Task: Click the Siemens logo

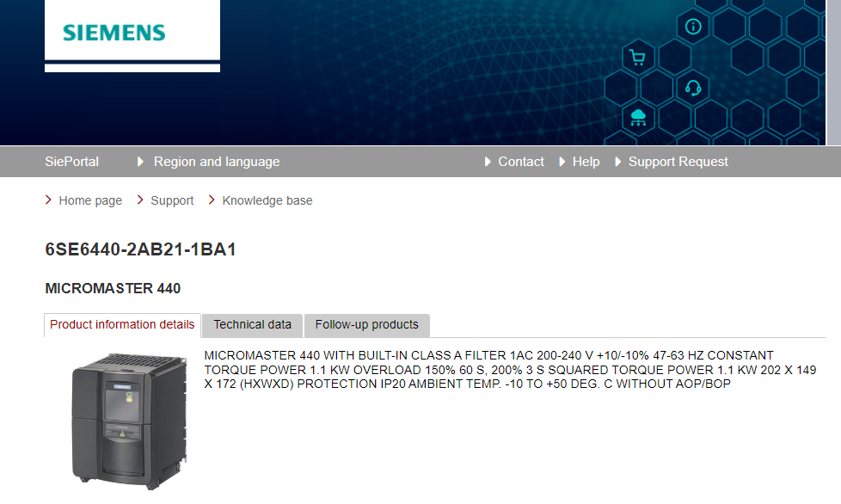Action: pyautogui.click(x=114, y=33)
